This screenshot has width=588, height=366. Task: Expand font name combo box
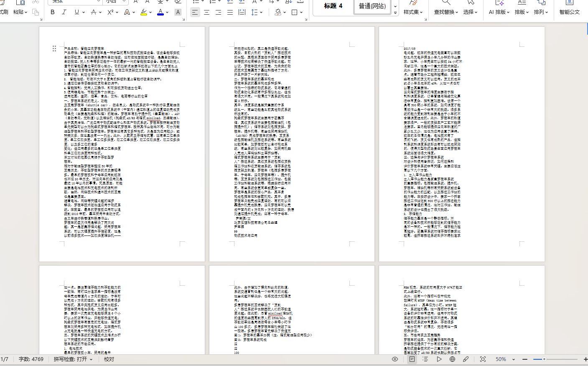click(98, 2)
